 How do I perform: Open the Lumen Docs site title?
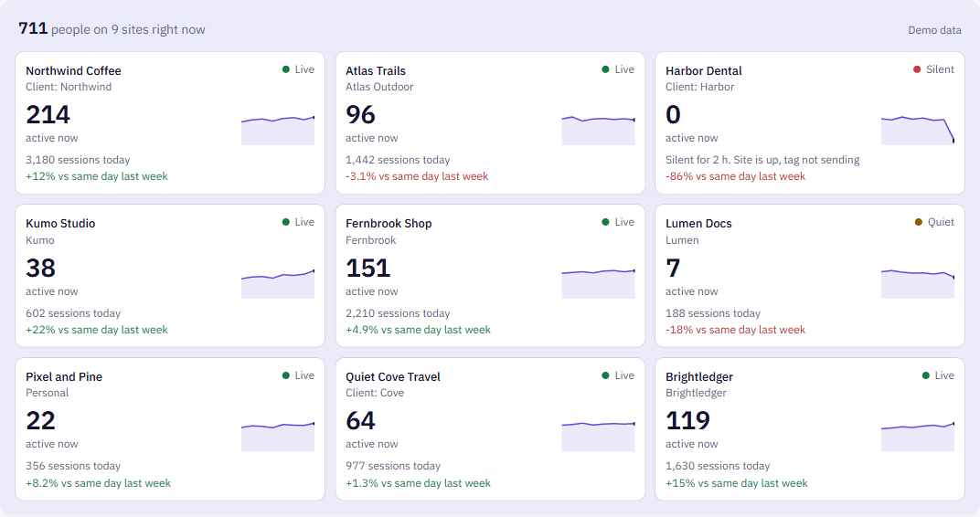[x=698, y=224]
